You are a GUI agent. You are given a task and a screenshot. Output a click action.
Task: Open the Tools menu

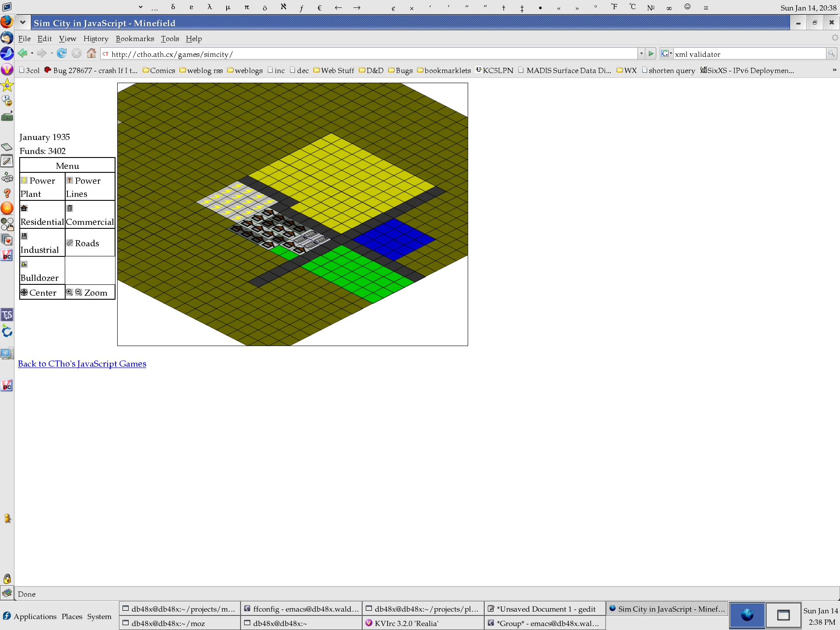170,38
